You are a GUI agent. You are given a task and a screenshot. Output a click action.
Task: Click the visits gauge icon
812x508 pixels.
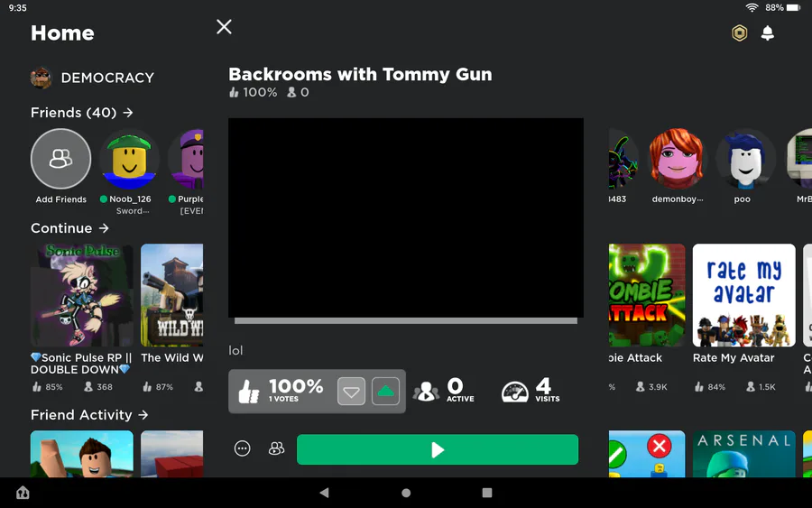515,392
